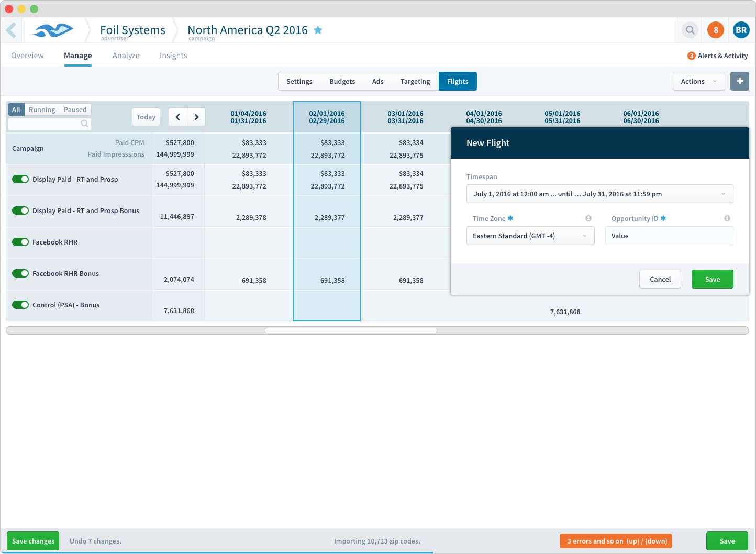This screenshot has height=554, width=756.
Task: Open the search magnifier in header
Action: (690, 30)
